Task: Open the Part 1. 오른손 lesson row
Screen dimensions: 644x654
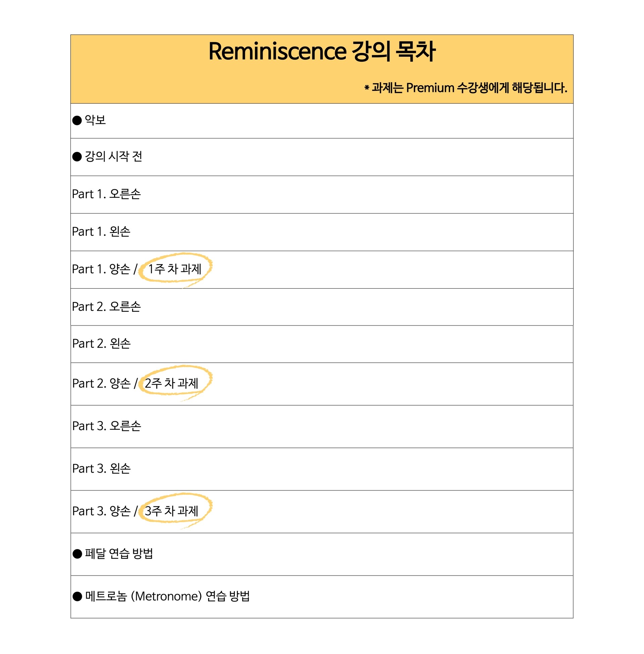Action: 107,194
